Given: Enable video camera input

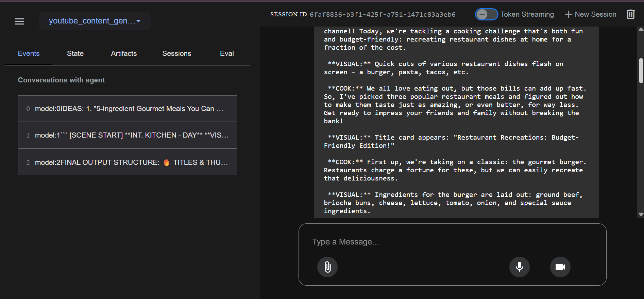Looking at the screenshot, I should click(560, 267).
